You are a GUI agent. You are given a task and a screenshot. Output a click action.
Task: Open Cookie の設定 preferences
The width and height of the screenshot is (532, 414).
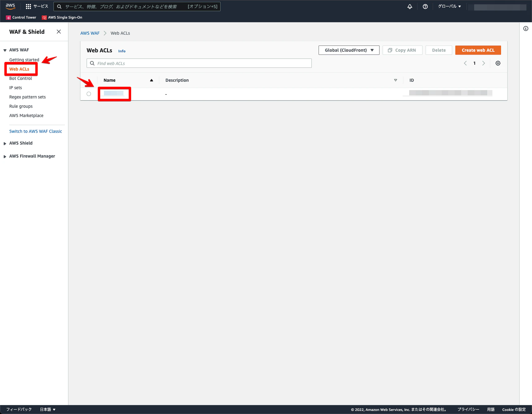tap(514, 409)
